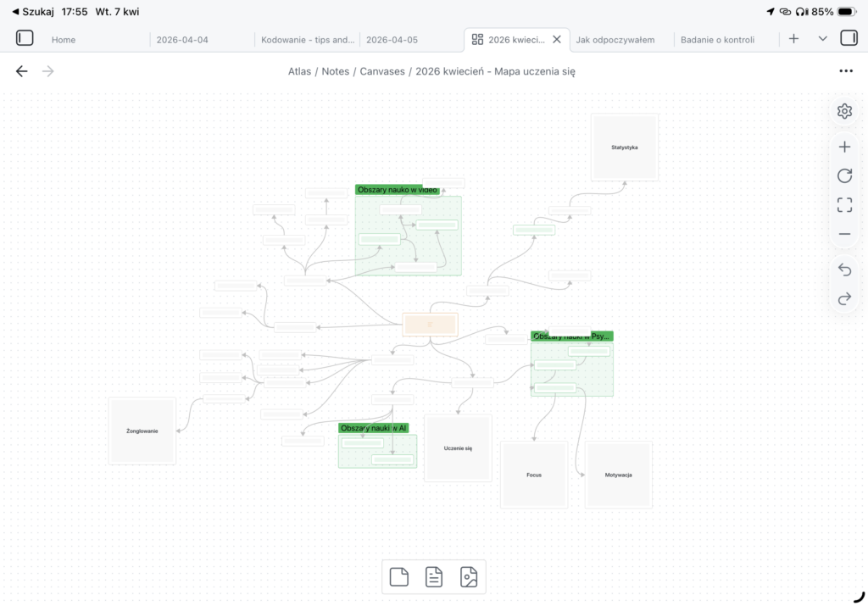Screen dimensions: 868x606
Task: Zoom in with the plus icon
Action: pyautogui.click(x=844, y=147)
